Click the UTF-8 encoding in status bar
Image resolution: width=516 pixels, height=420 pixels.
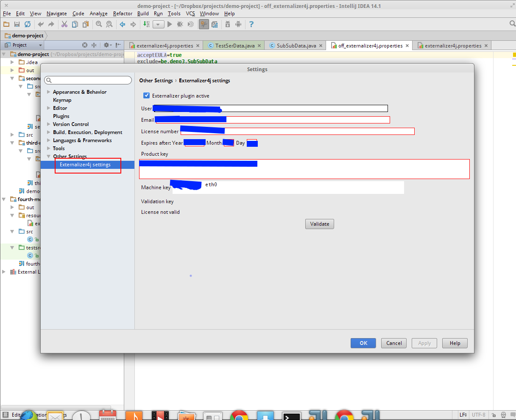(479, 415)
